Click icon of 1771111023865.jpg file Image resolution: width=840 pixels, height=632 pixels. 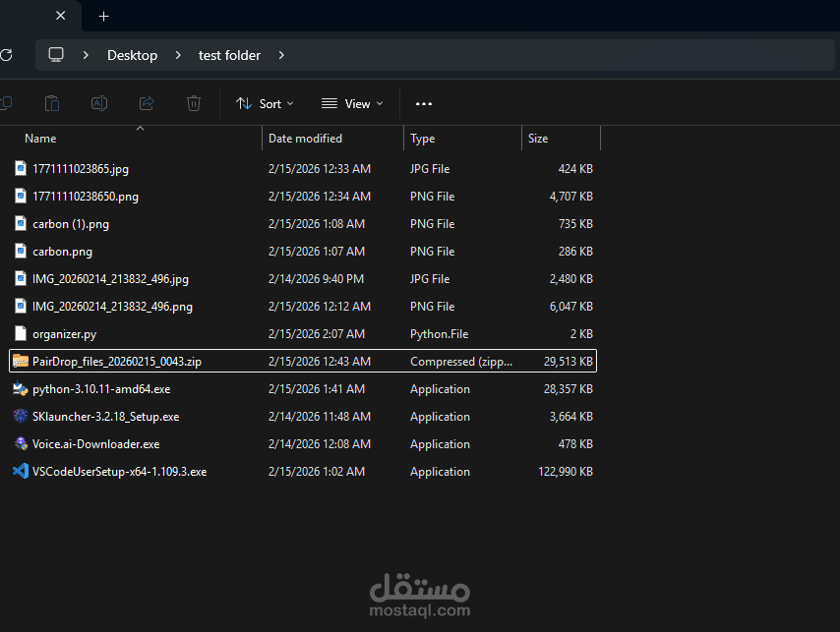click(21, 169)
